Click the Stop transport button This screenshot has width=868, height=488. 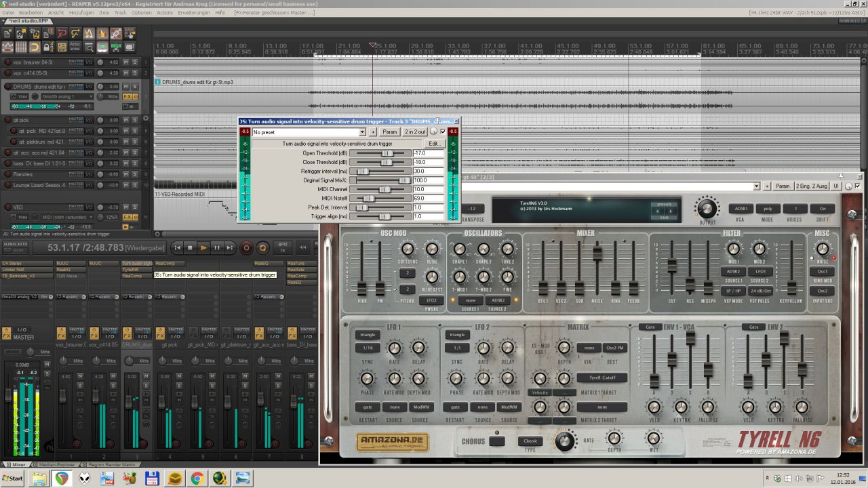191,248
